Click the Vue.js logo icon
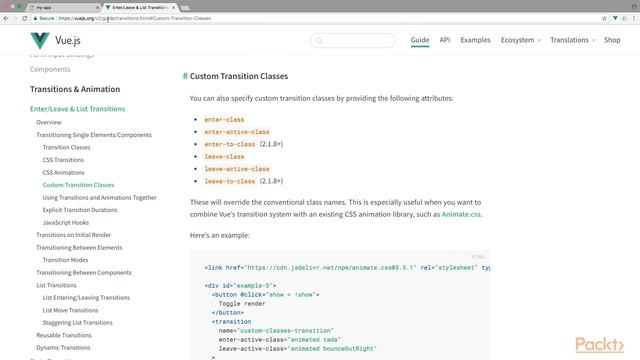Screen dimensions: 640x360 point(40,41)
